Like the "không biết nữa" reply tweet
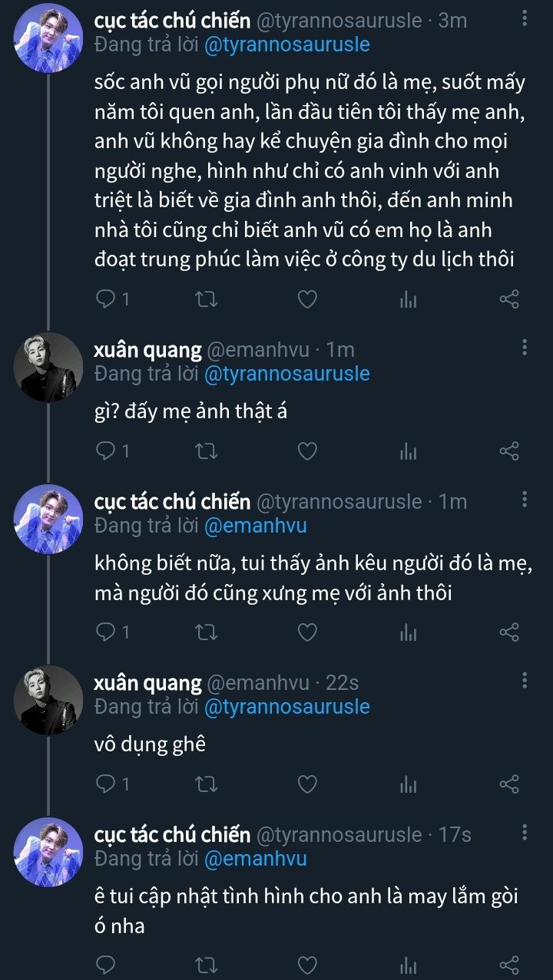Image resolution: width=553 pixels, height=980 pixels. pos(307,632)
